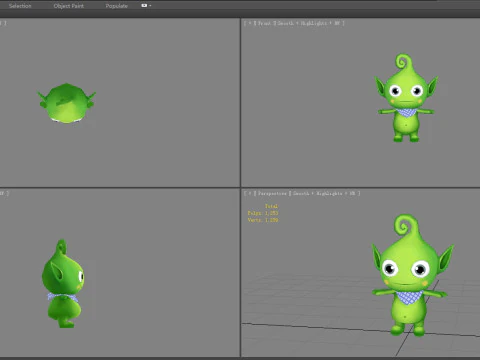
Task: Open the Object Paint ribbon tab
Action: tap(69, 6)
